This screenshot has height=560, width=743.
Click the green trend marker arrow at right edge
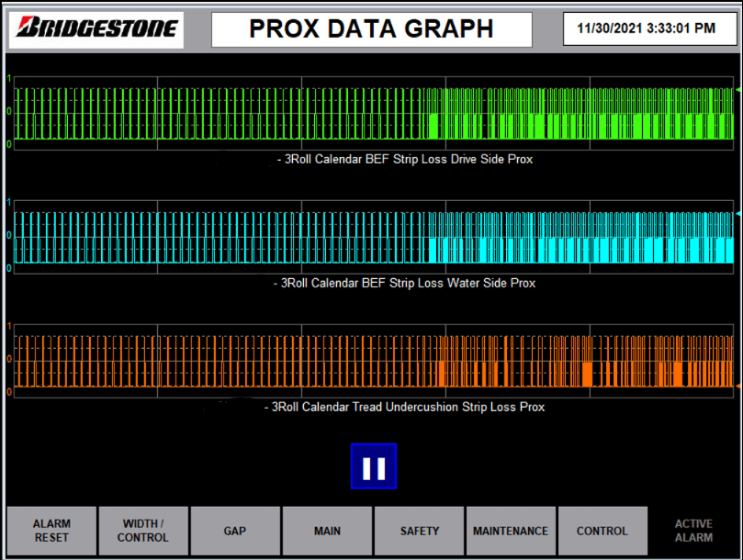737,90
